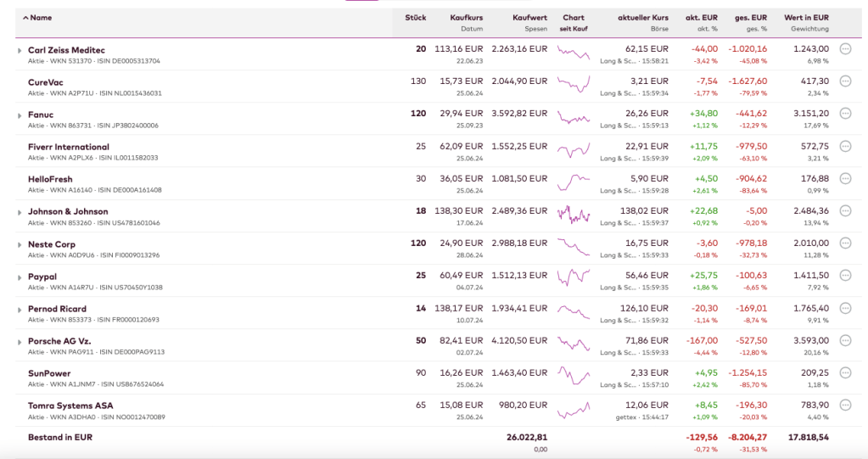Click the three-dots icon for Fanuc

click(845, 114)
